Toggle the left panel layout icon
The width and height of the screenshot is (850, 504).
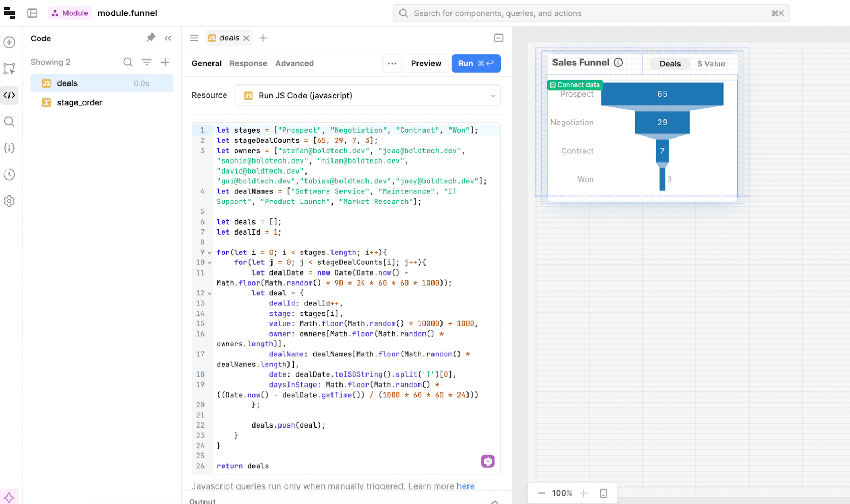coord(32,13)
